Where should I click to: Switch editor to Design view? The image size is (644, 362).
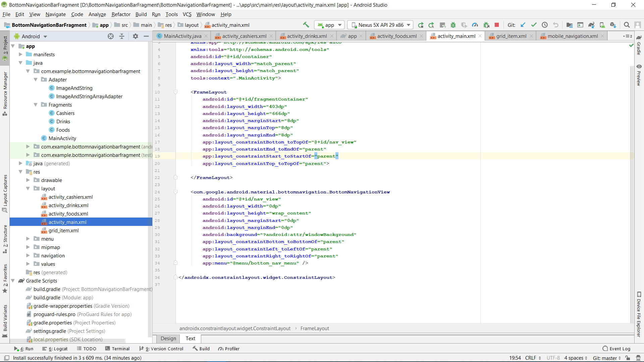[x=168, y=339]
